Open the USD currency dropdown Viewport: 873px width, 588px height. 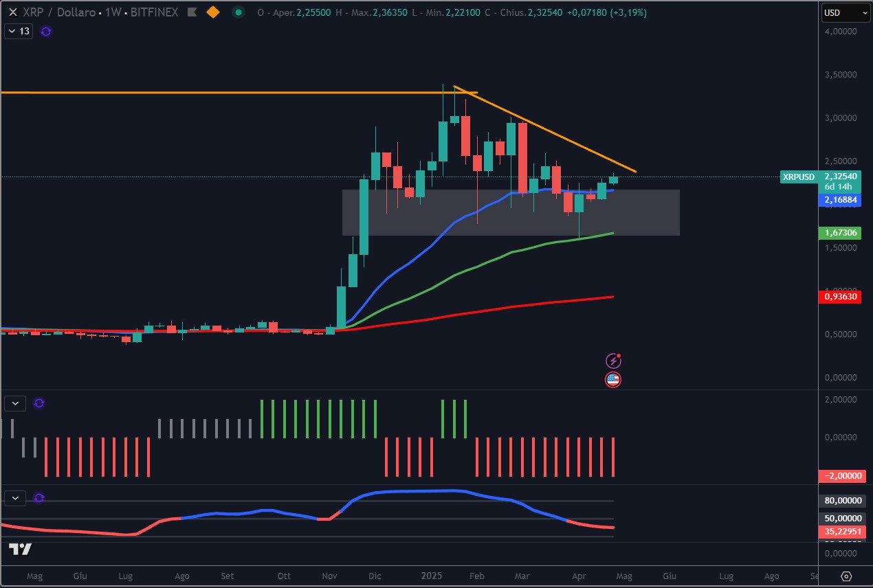click(844, 12)
